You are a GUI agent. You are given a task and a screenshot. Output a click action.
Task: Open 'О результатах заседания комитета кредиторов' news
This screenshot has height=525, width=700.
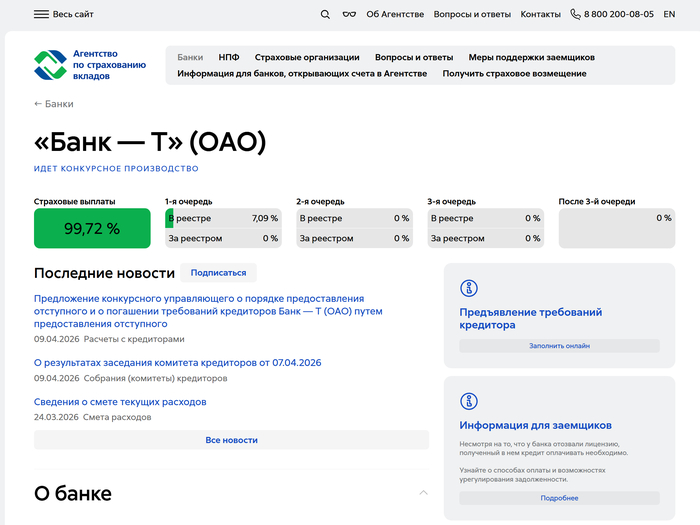178,362
